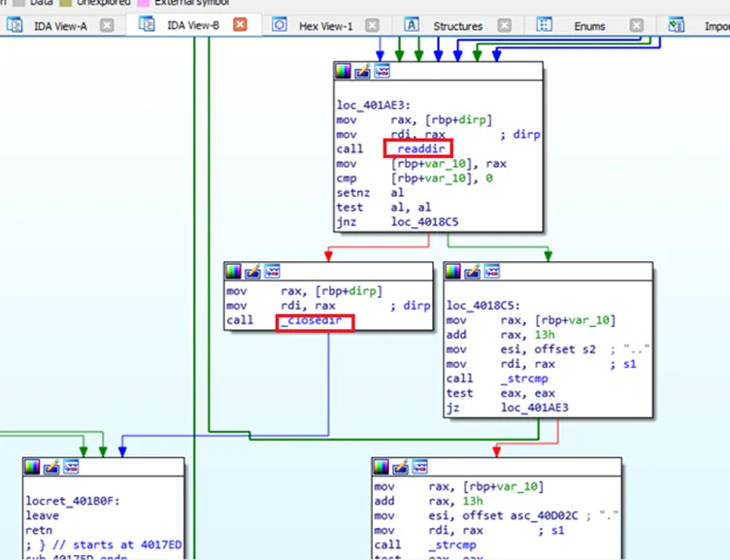Click _strcmp call in loc_4018C5 block
The image size is (730, 560).
524,379
